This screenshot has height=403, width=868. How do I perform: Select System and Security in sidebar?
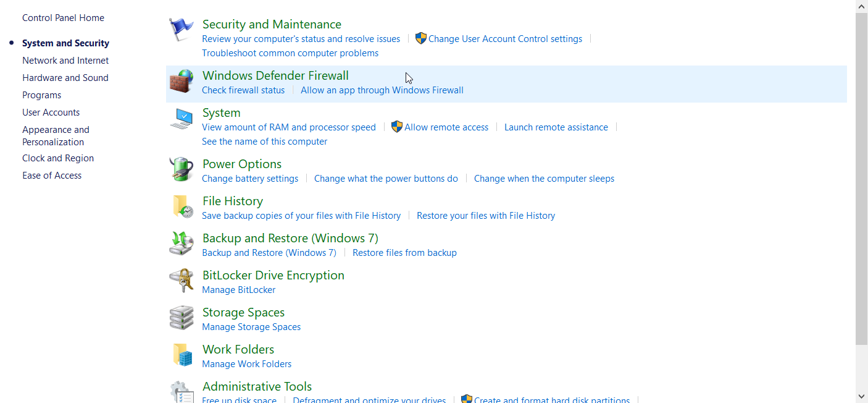tap(65, 43)
